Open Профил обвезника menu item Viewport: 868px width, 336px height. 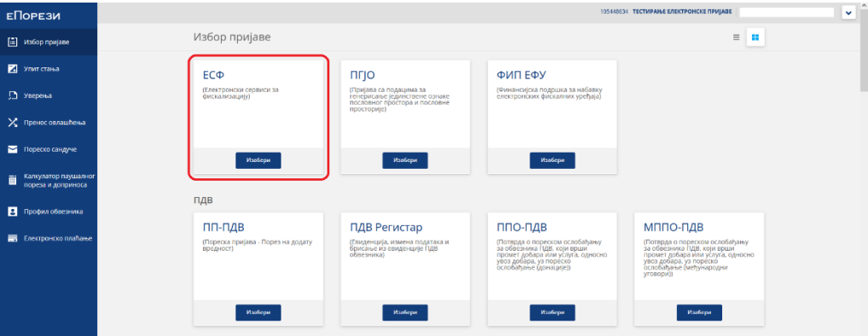click(x=48, y=211)
